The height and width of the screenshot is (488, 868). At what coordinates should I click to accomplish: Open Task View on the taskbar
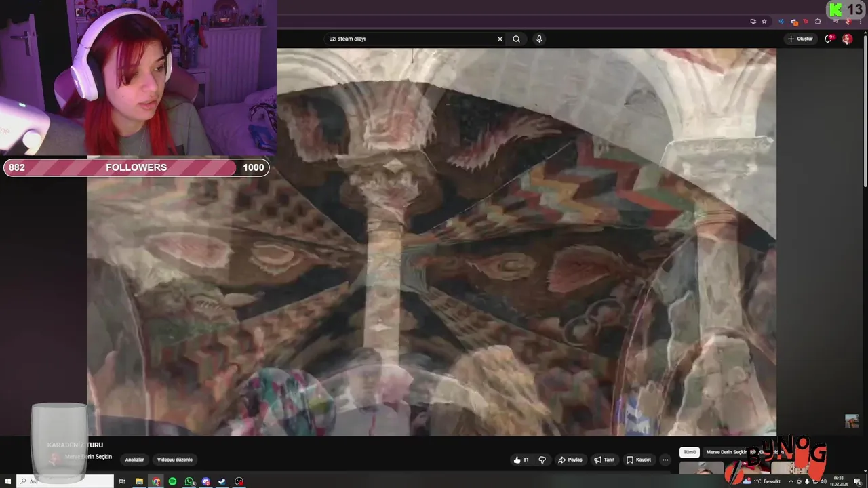click(x=122, y=481)
